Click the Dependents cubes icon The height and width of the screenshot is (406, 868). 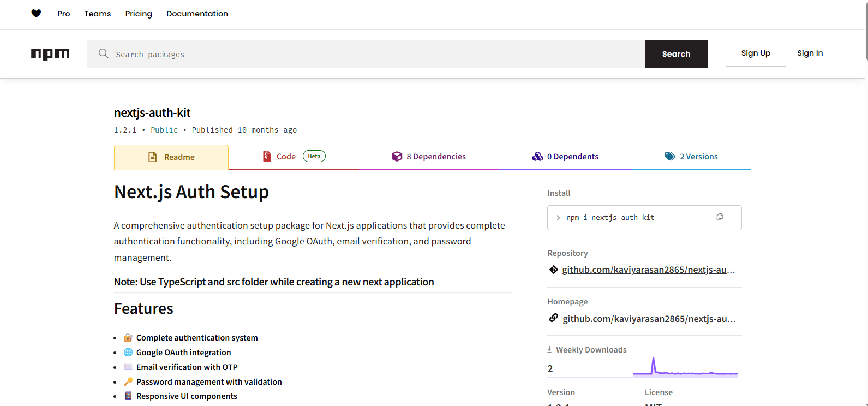(x=537, y=157)
